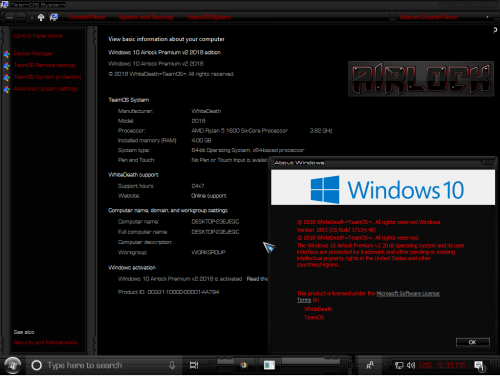Click the 9:39 PM clock
This screenshot has height=376, width=500.
pos(451,366)
